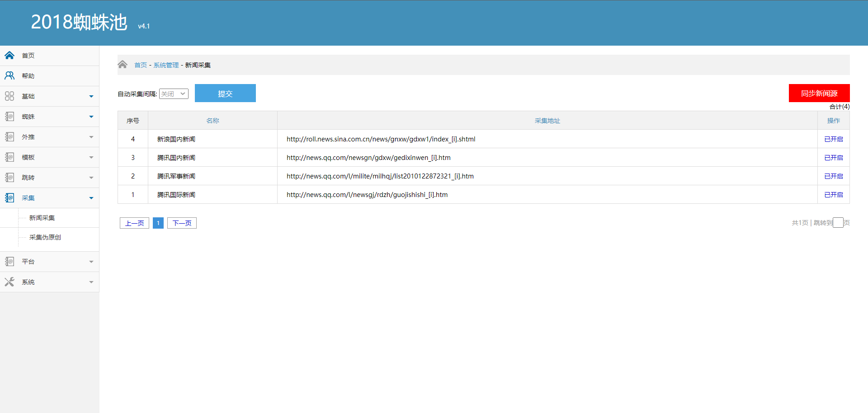The width and height of the screenshot is (868, 413).
Task: Open the 自动采集间隔 dropdown
Action: pos(174,94)
